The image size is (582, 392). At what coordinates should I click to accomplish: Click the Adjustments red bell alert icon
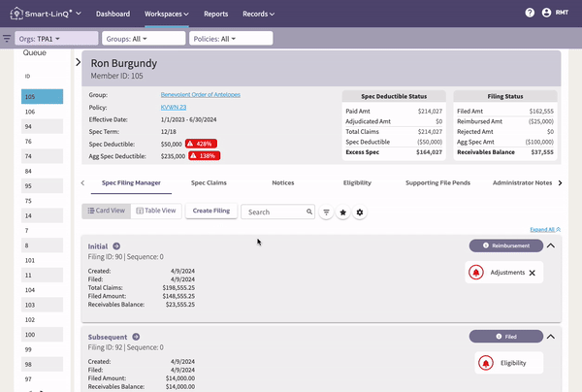pyautogui.click(x=476, y=273)
